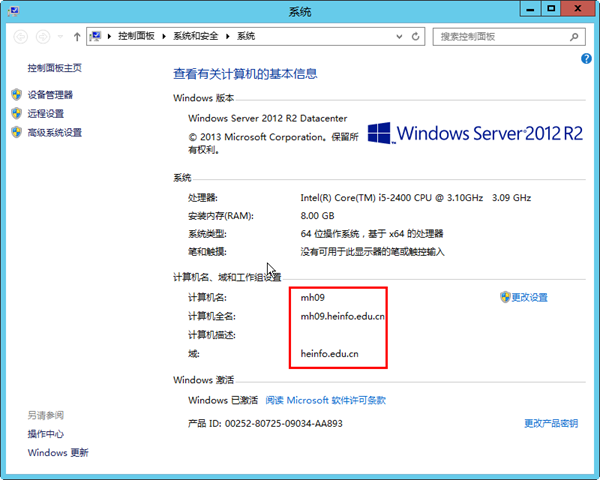600x480 pixels.
Task: Click the magnifier search icon
Action: click(574, 37)
